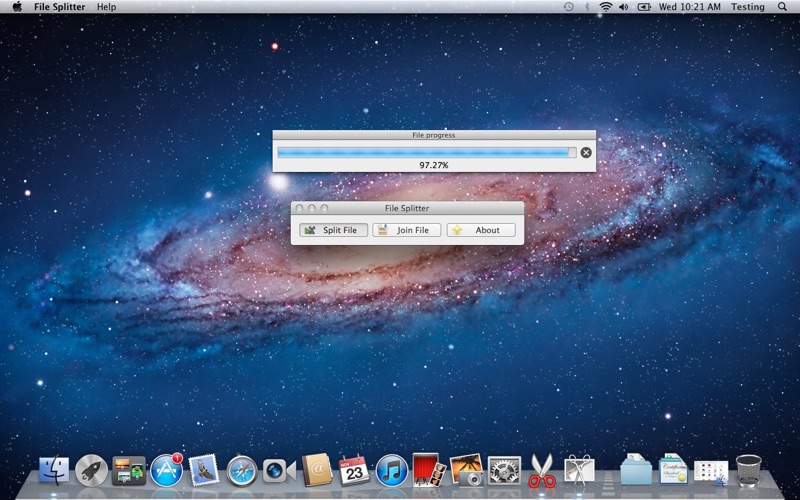Open Mail stamp icon in Dock

[x=204, y=470]
